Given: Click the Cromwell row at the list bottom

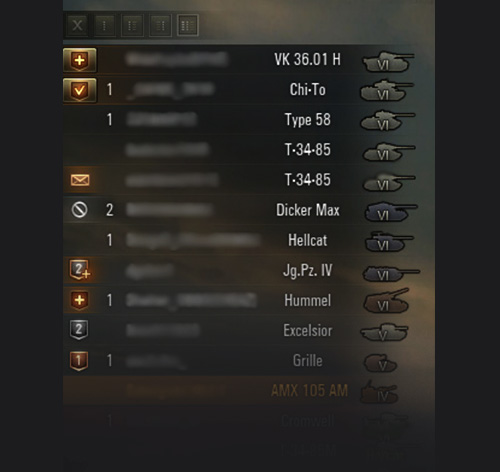Looking at the screenshot, I should pos(249,421).
